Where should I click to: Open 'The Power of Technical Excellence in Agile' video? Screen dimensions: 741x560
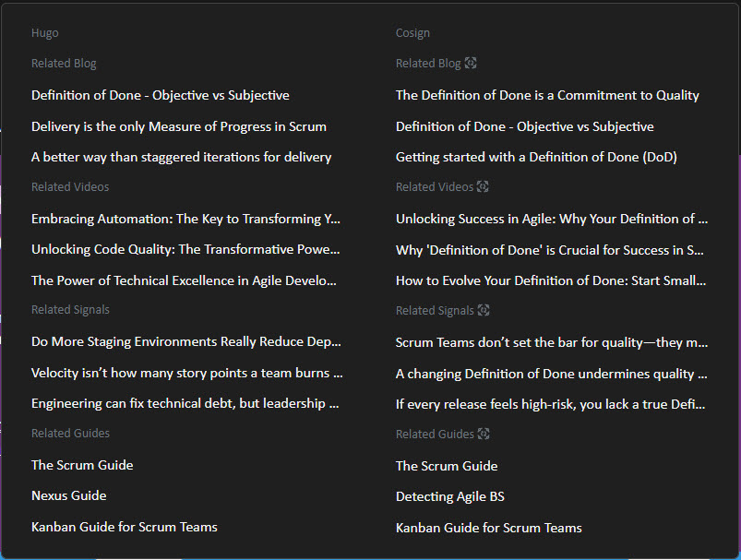pyautogui.click(x=184, y=280)
